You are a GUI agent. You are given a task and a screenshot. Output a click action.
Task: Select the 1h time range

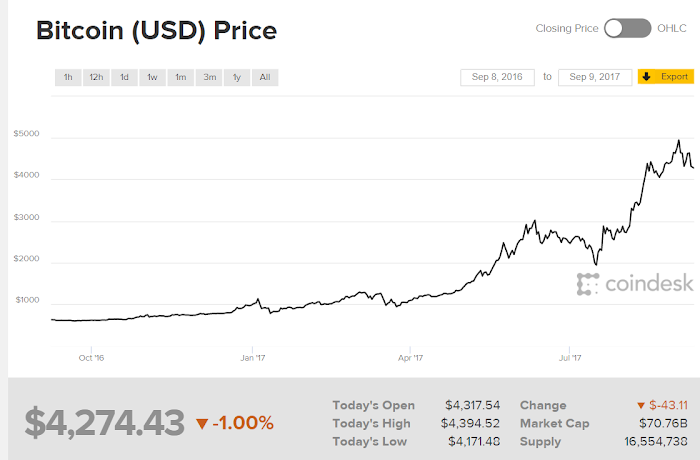coord(68,77)
